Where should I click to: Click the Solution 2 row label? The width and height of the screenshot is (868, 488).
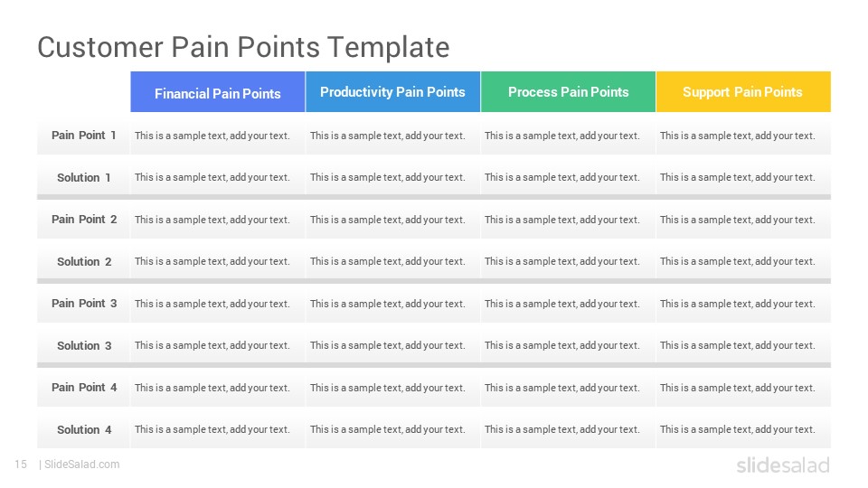click(x=83, y=262)
